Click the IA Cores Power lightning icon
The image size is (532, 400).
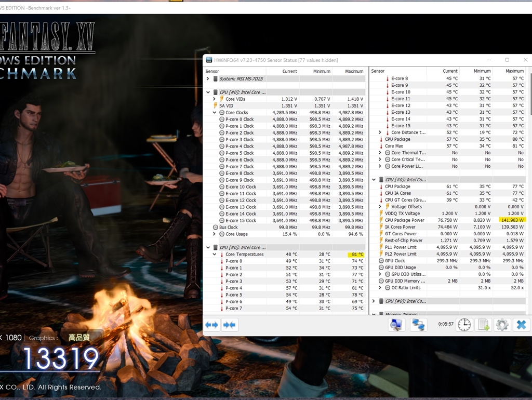(381, 226)
